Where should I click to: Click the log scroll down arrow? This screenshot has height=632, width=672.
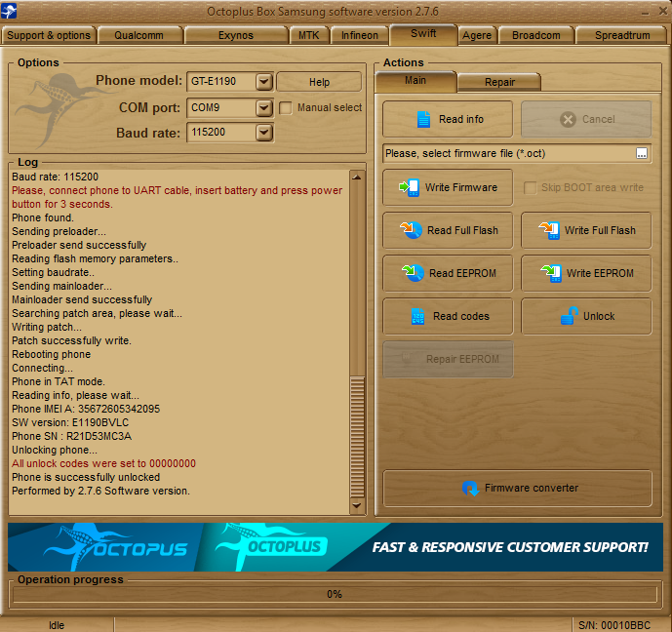coord(357,505)
